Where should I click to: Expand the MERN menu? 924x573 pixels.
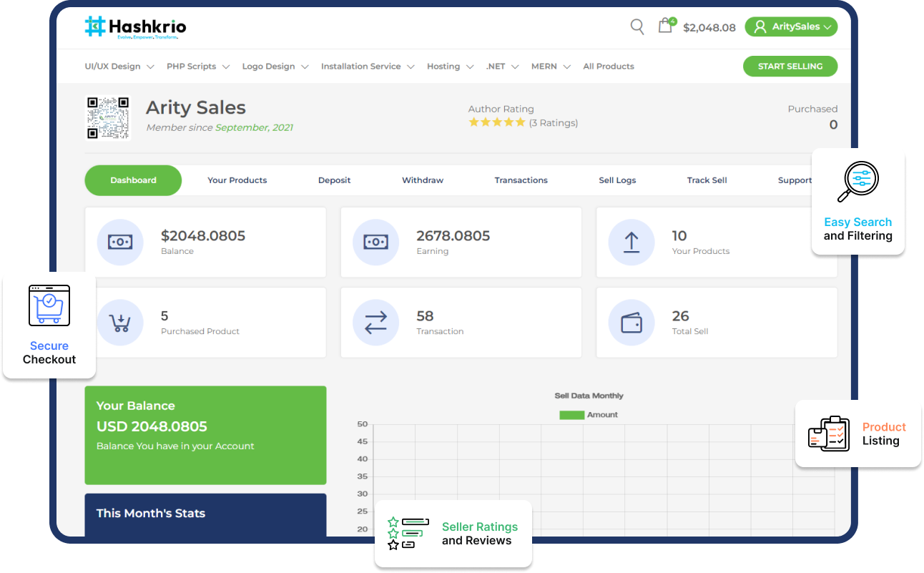[x=551, y=67]
